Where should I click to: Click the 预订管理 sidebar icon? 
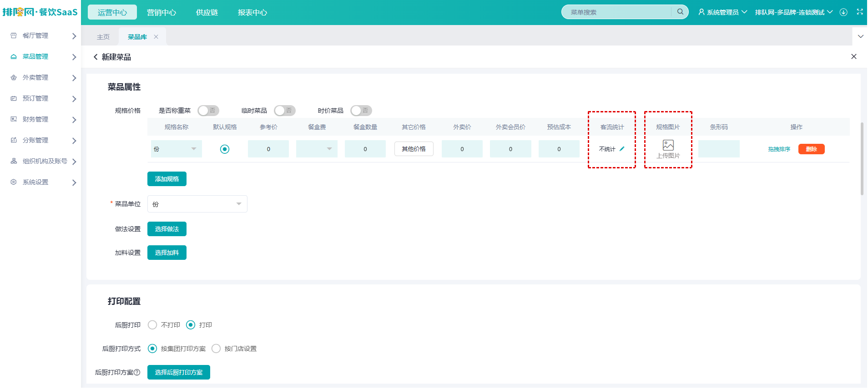point(14,98)
